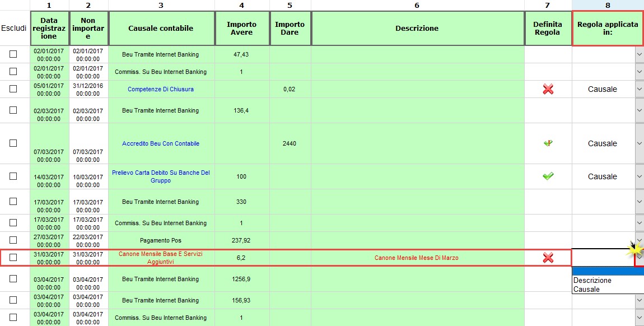This screenshot has width=644, height=326.
Task: Click Canone Mensile Base E Servizi Aggiuntivi text
Action: pyautogui.click(x=161, y=258)
